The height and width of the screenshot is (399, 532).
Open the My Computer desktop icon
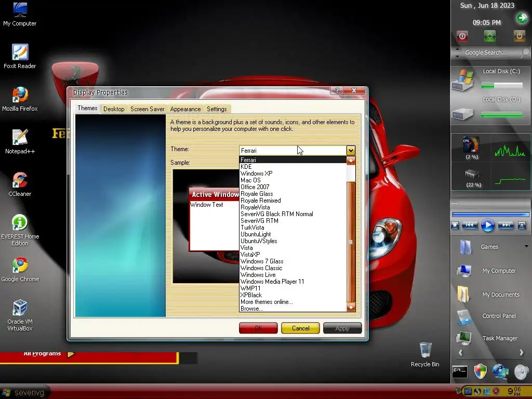(20, 14)
